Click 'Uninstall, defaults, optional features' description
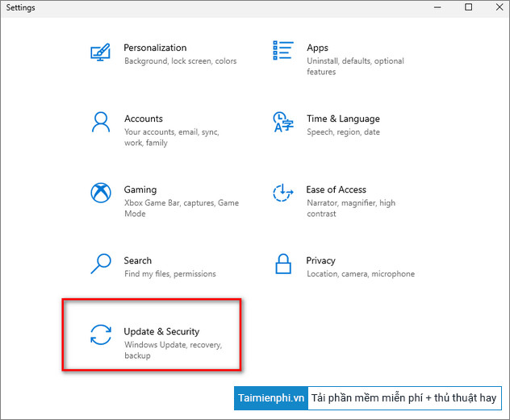This screenshot has height=420, width=510. (355, 66)
